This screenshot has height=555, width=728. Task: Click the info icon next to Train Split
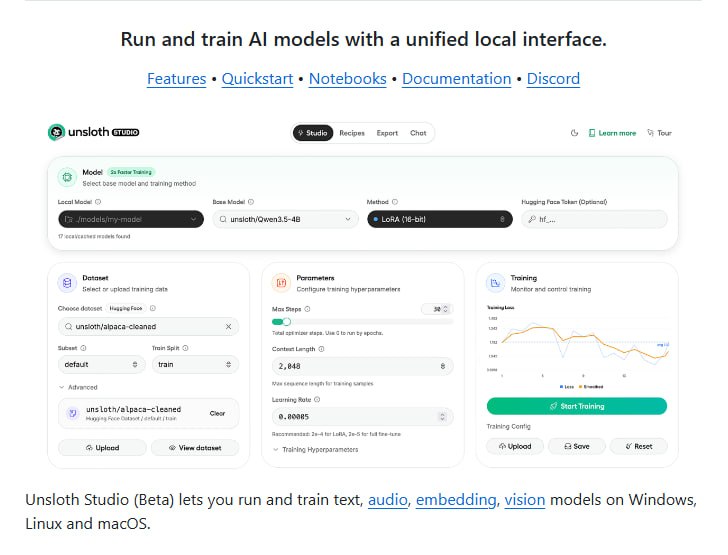point(186,348)
